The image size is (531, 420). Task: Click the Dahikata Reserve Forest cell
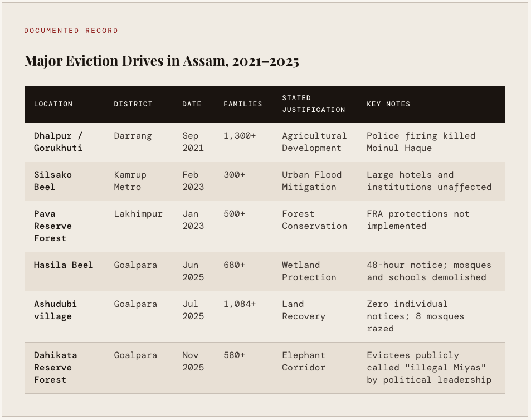[55, 368]
